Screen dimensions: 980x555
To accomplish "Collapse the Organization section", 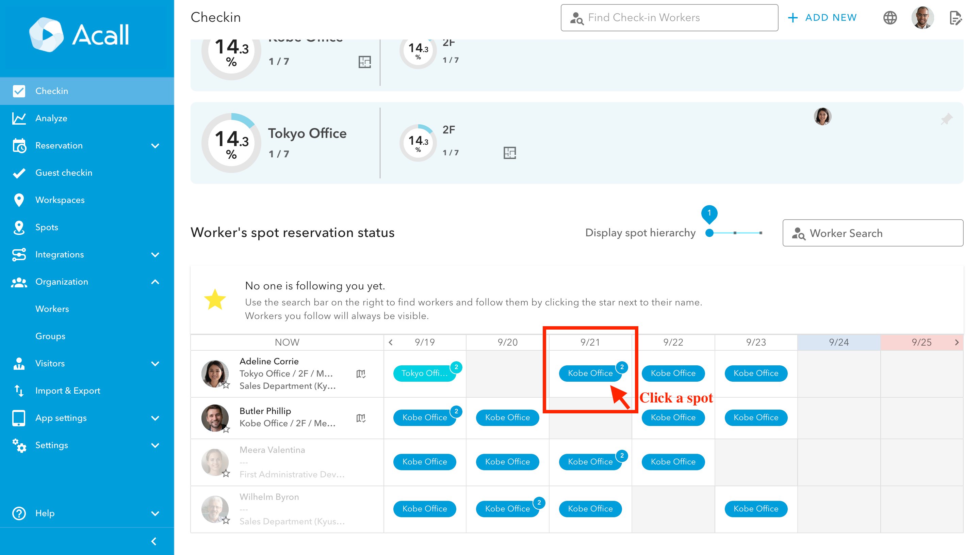I will [x=155, y=282].
